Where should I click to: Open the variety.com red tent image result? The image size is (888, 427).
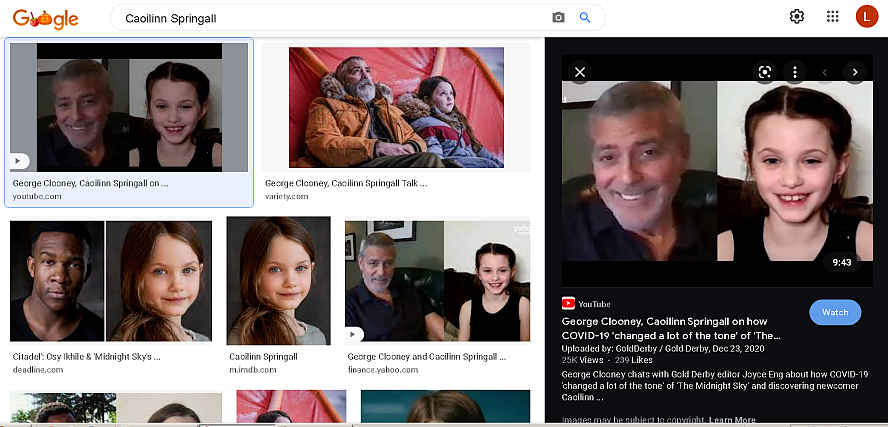[396, 108]
